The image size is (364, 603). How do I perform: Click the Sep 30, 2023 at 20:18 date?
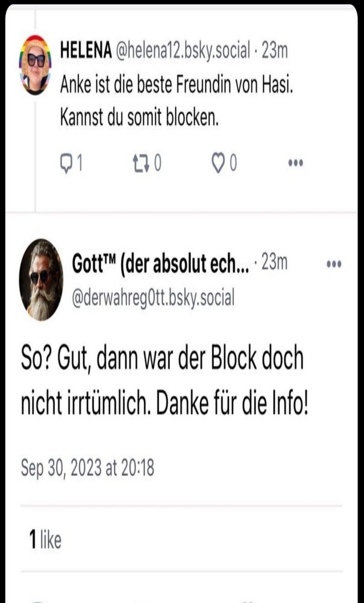click(x=87, y=469)
